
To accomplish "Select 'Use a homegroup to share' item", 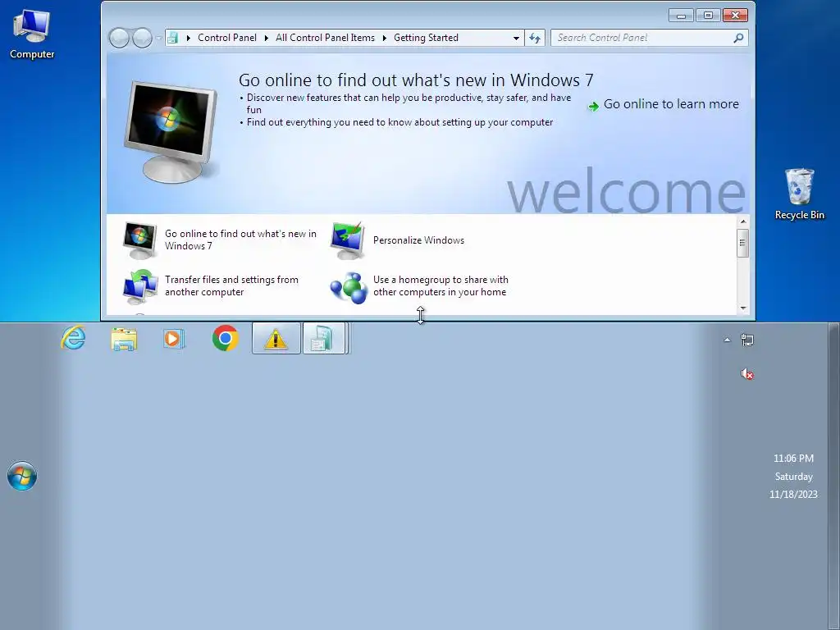I will [441, 285].
